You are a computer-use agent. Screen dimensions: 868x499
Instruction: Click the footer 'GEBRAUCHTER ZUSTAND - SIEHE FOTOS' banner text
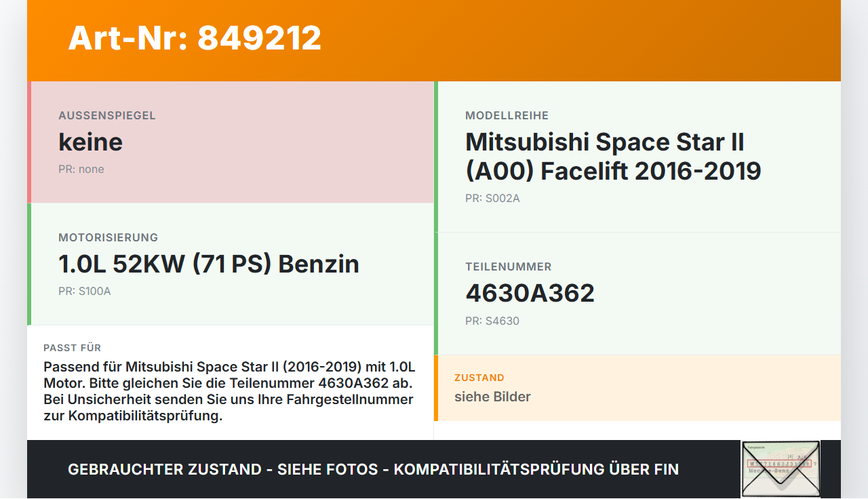coord(373,469)
